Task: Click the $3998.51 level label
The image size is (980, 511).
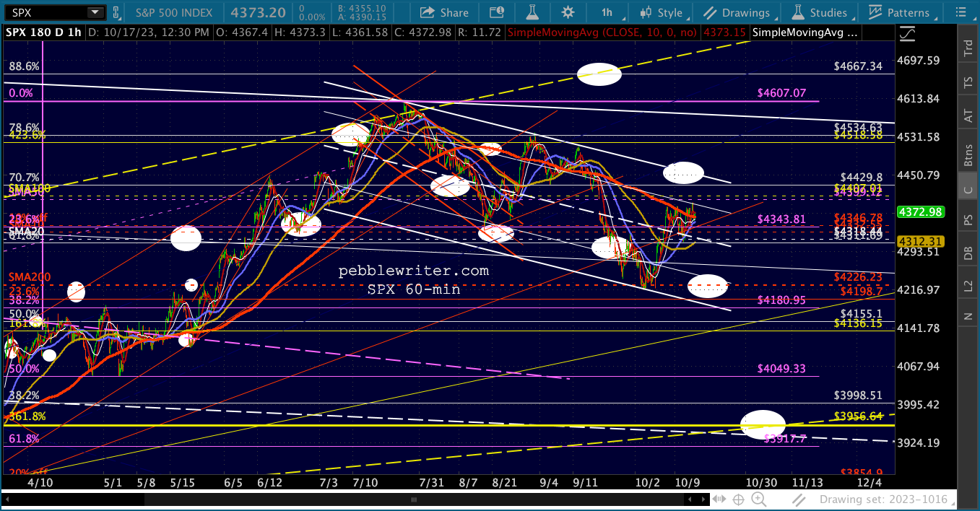Action: click(x=858, y=396)
